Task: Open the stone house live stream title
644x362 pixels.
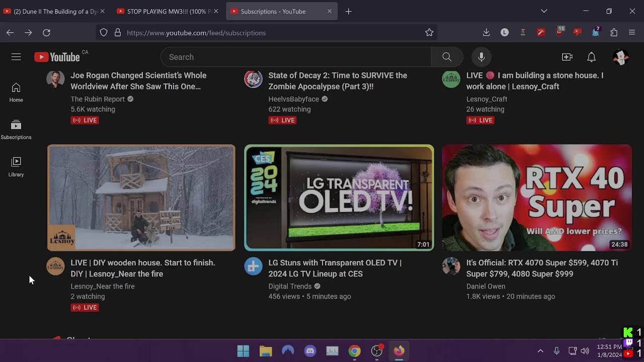Action: [x=535, y=81]
